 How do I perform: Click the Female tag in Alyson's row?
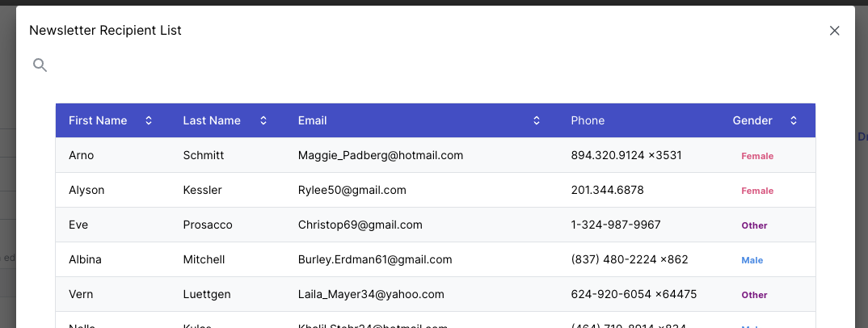coord(757,191)
